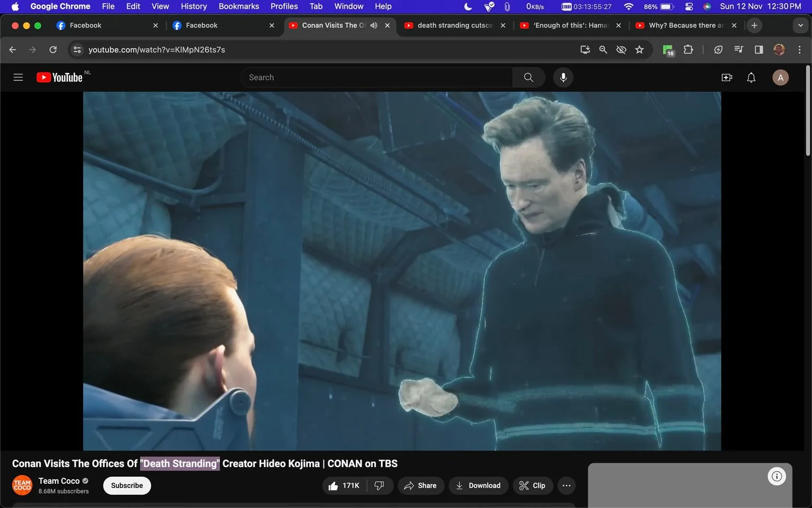Mute the Conan Visits tab audio
The image size is (812, 508).
(x=374, y=25)
